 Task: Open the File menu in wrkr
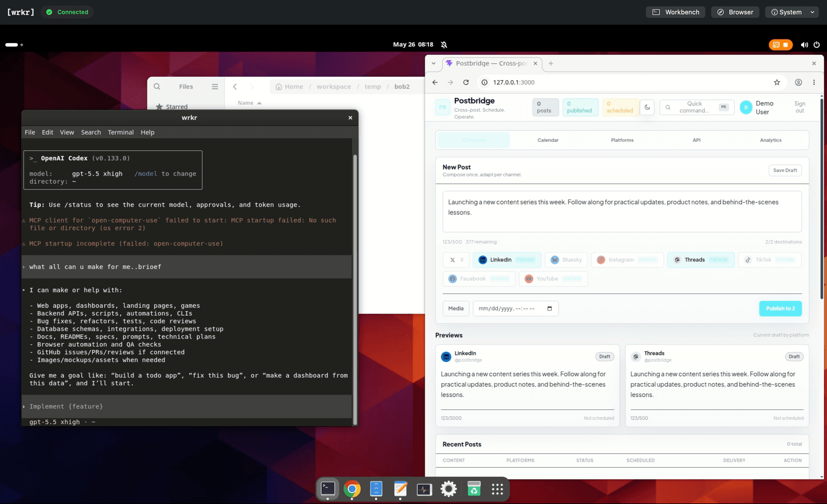point(30,133)
